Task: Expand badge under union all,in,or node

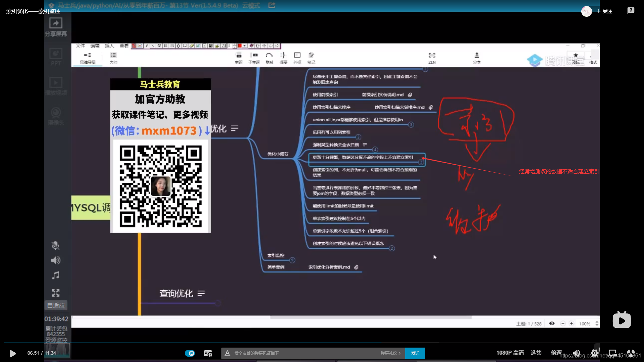Action: [x=411, y=125]
